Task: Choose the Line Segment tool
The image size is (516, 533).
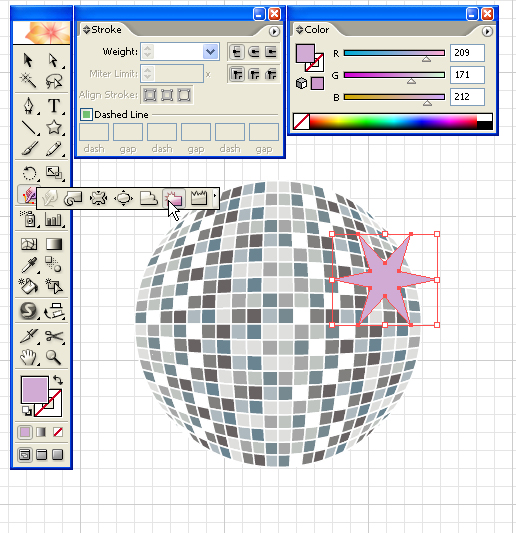Action: pos(29,127)
